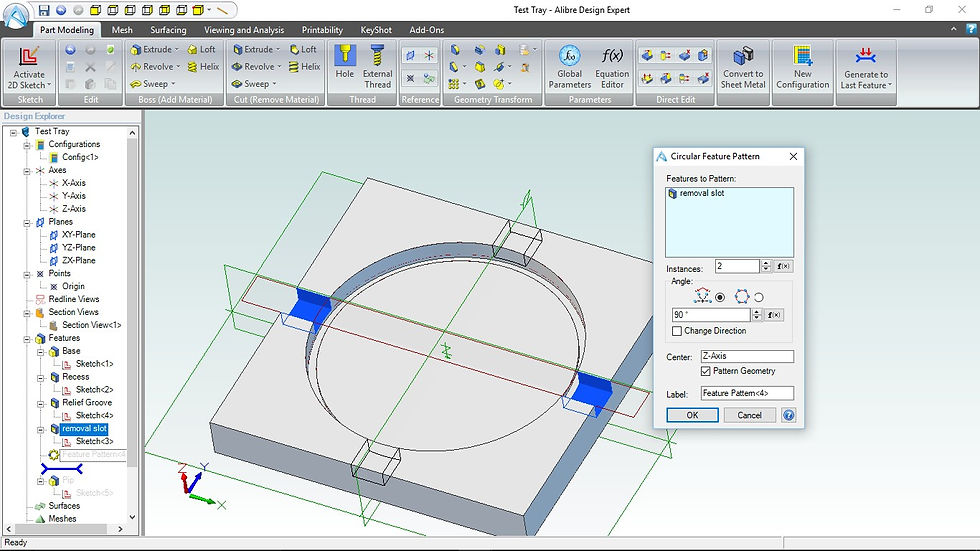The width and height of the screenshot is (980, 551).
Task: Cancel the Circular Feature Pattern dialog
Action: click(x=749, y=415)
